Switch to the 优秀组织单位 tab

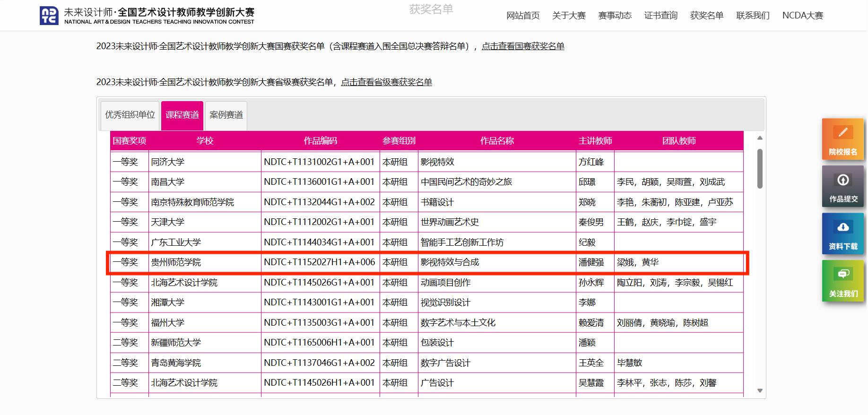tap(130, 115)
